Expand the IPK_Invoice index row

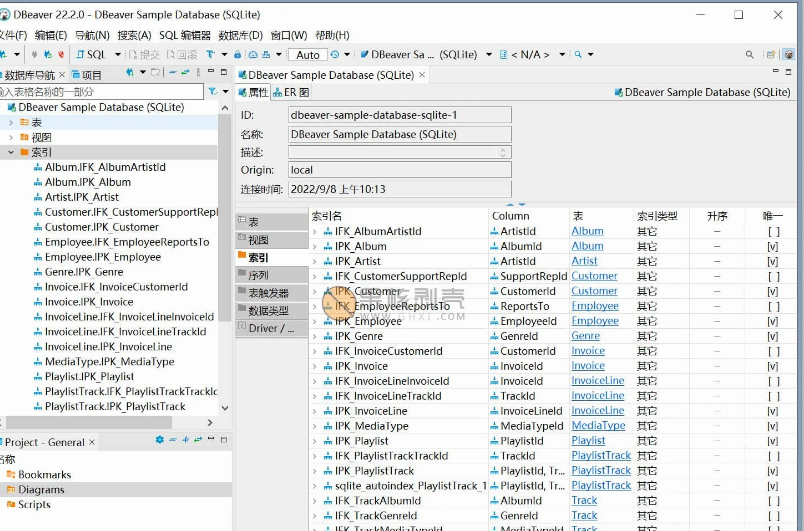[x=315, y=366]
